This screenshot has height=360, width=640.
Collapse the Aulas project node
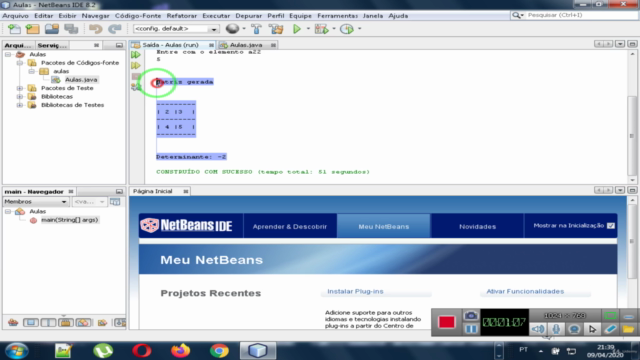point(8,54)
